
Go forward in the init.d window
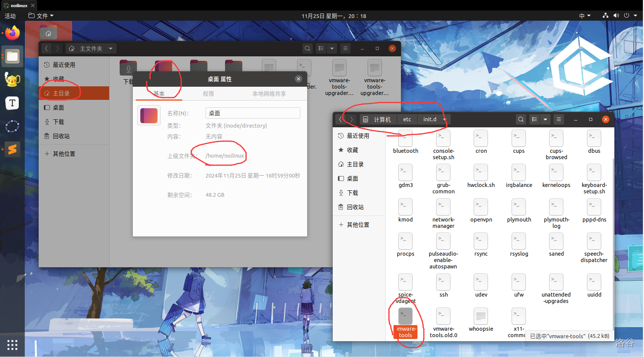click(351, 119)
